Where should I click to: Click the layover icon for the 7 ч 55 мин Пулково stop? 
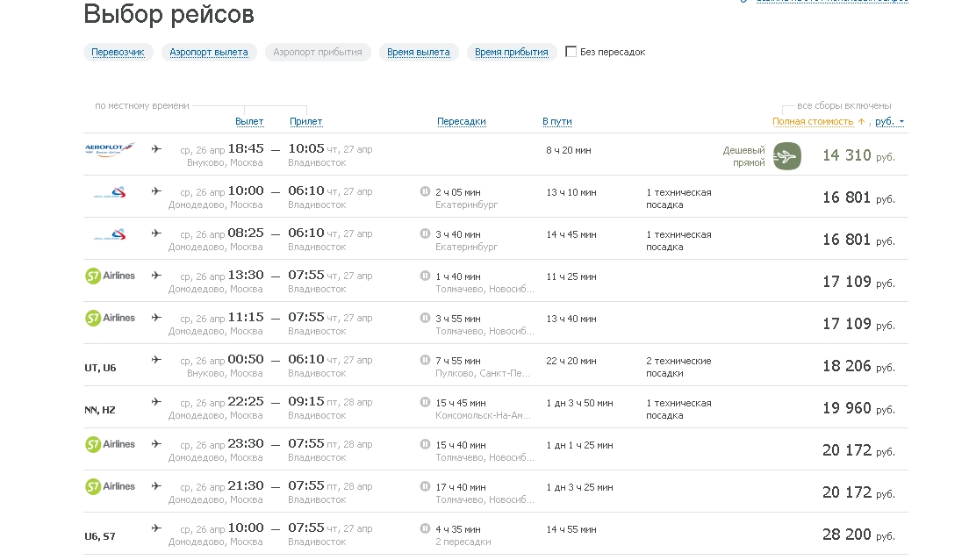425,360
